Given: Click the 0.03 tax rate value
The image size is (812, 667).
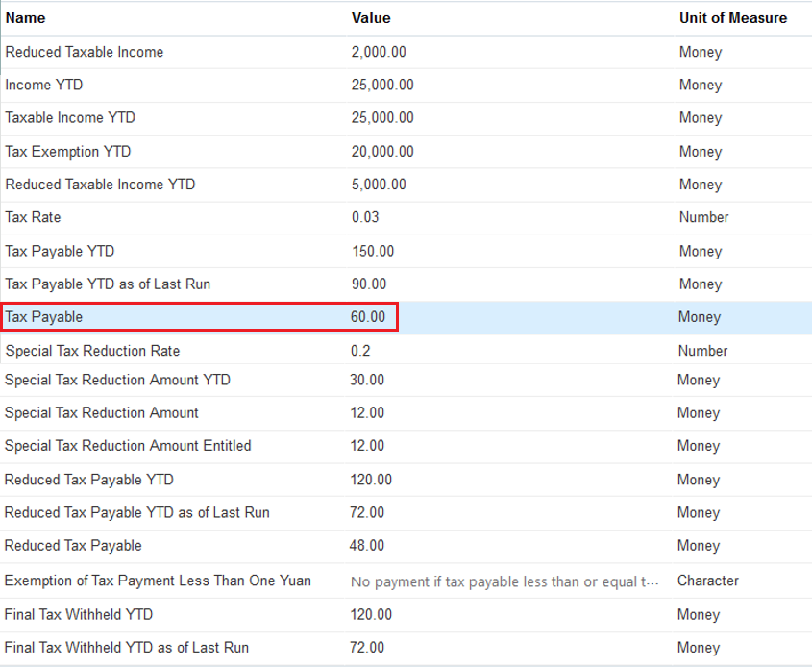Looking at the screenshot, I should click(x=365, y=217).
